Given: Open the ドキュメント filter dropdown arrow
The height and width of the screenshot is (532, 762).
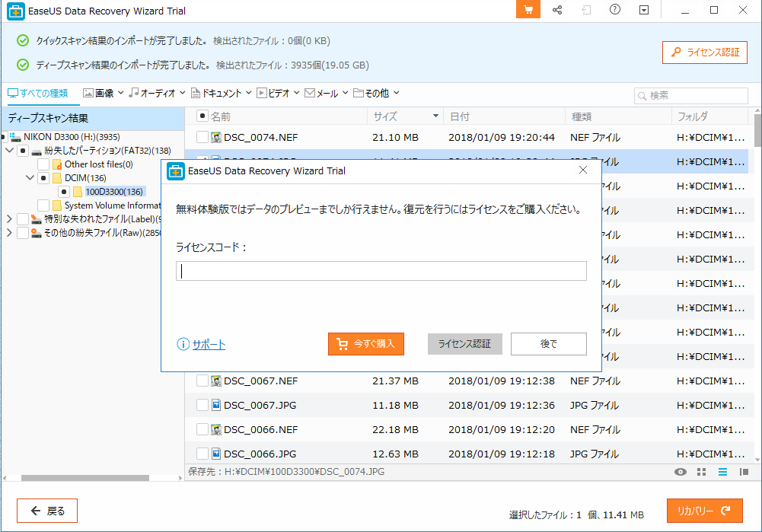Looking at the screenshot, I should point(248,93).
